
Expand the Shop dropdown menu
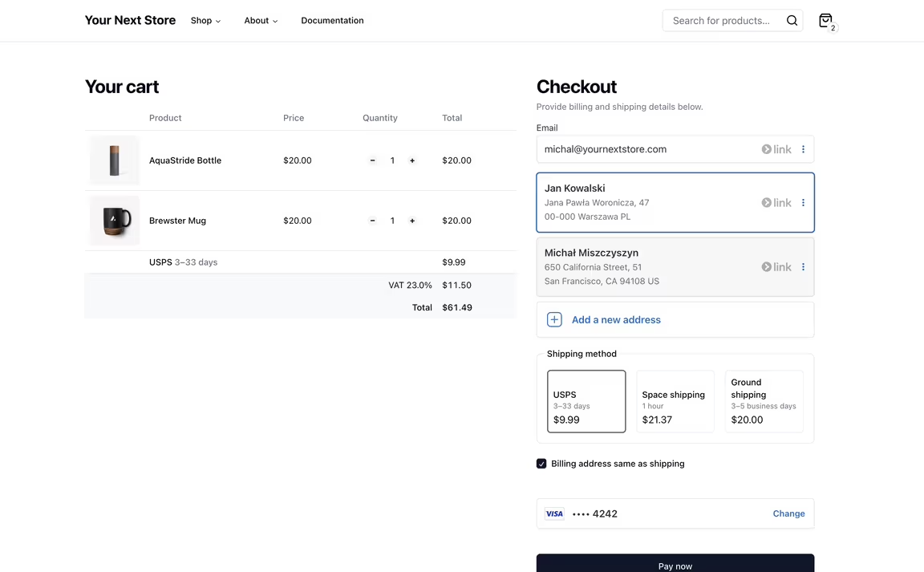205,21
